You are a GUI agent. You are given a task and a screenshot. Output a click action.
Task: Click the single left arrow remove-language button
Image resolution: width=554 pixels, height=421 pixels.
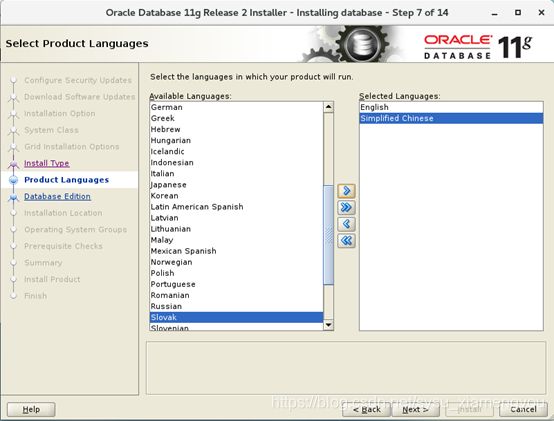346,224
